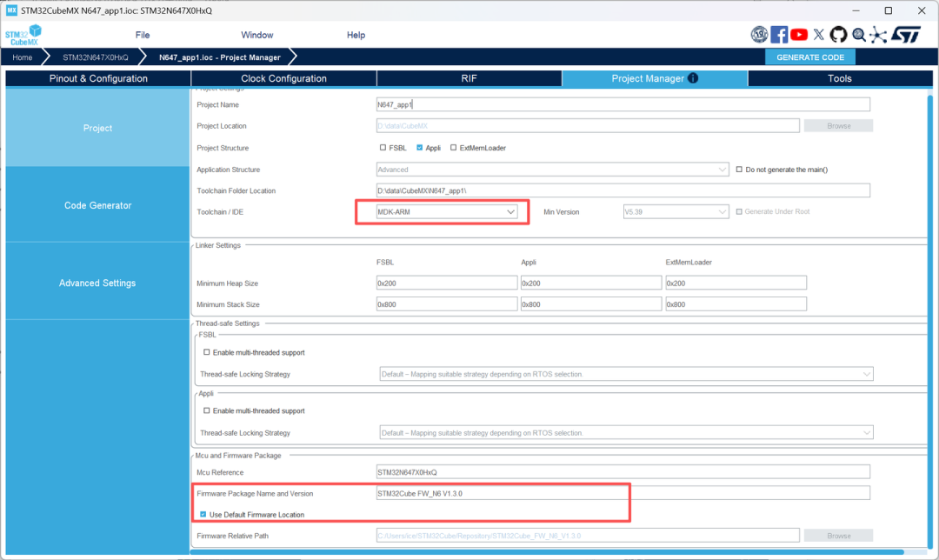Click the Toolchain Folder Location field
Screen dimensions: 939x560
(x=623, y=190)
